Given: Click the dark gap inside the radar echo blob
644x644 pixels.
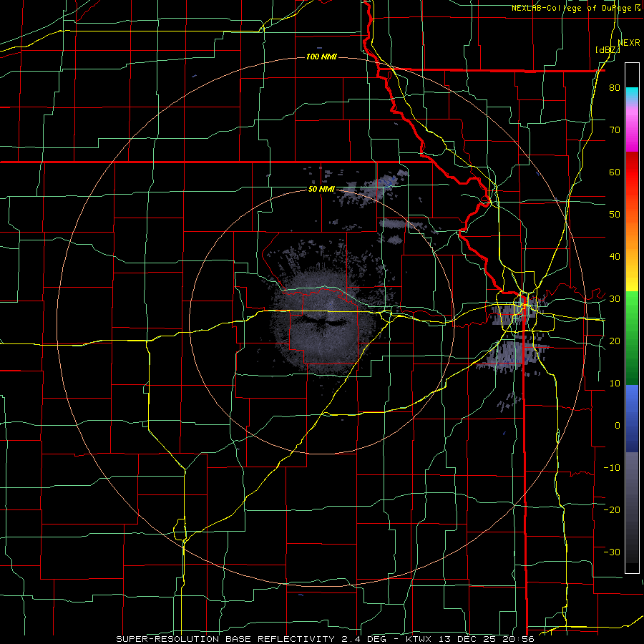Looking at the screenshot, I should 323,321.
